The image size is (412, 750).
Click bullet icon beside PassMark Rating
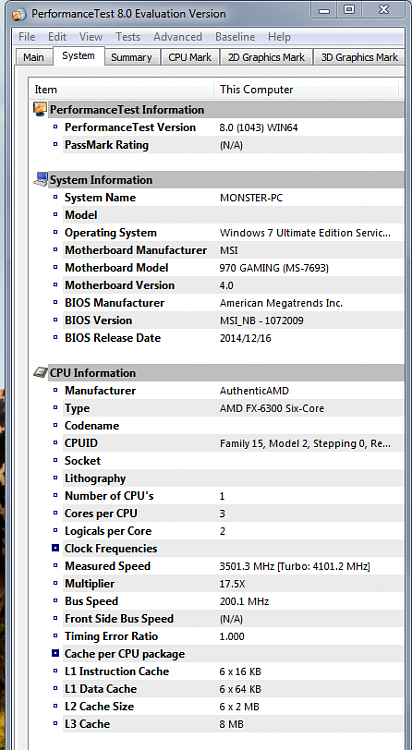[x=56, y=145]
